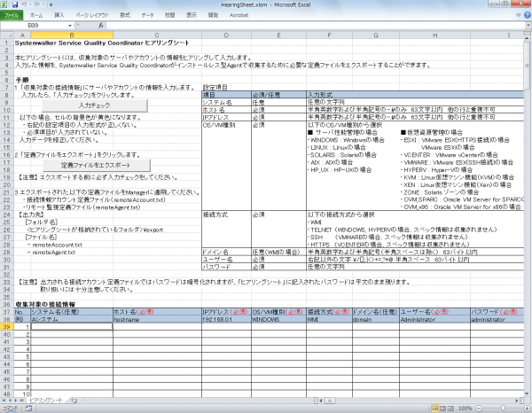
Task: Switch to the Acrobat ribbon tab
Action: point(239,15)
